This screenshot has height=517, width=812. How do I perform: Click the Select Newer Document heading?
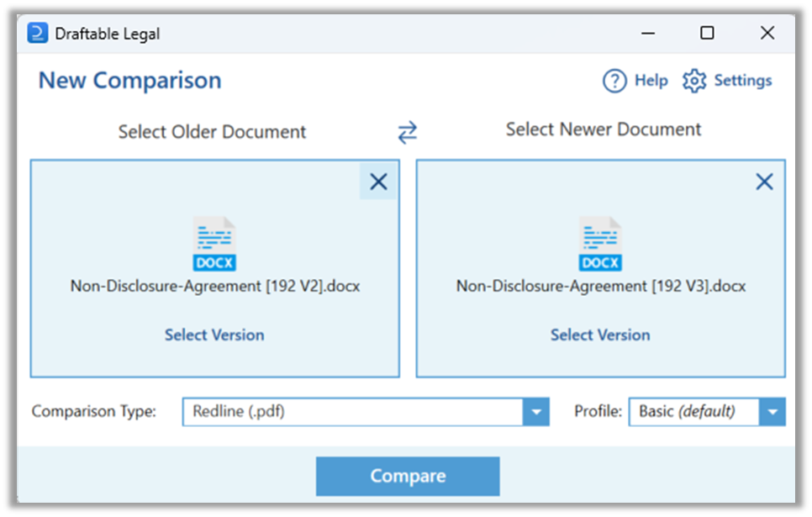click(x=604, y=129)
